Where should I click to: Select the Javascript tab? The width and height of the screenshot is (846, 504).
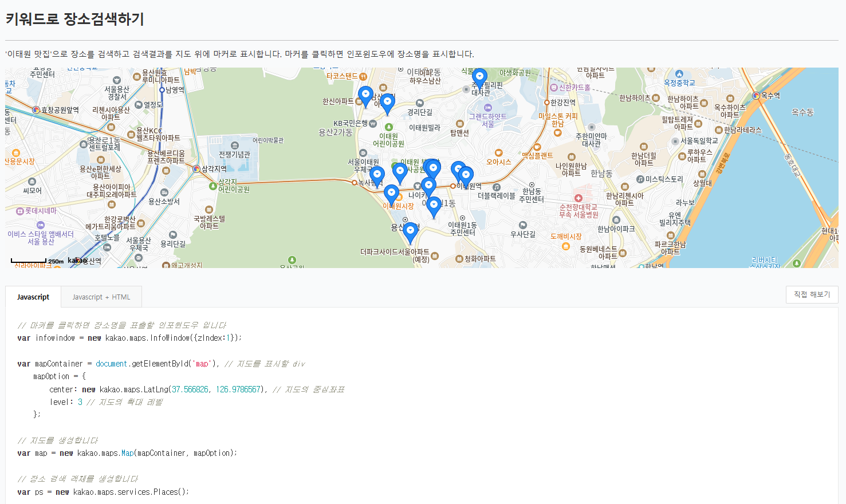[x=33, y=297]
